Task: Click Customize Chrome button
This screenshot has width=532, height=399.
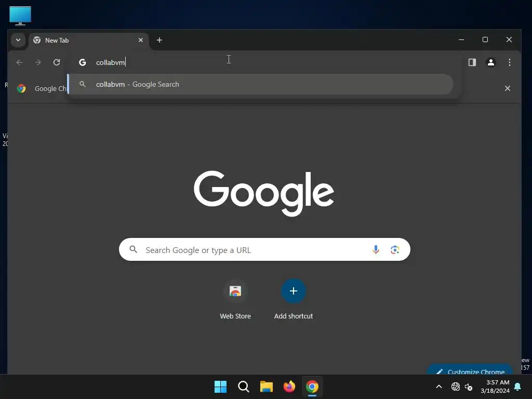Action: pyautogui.click(x=470, y=369)
